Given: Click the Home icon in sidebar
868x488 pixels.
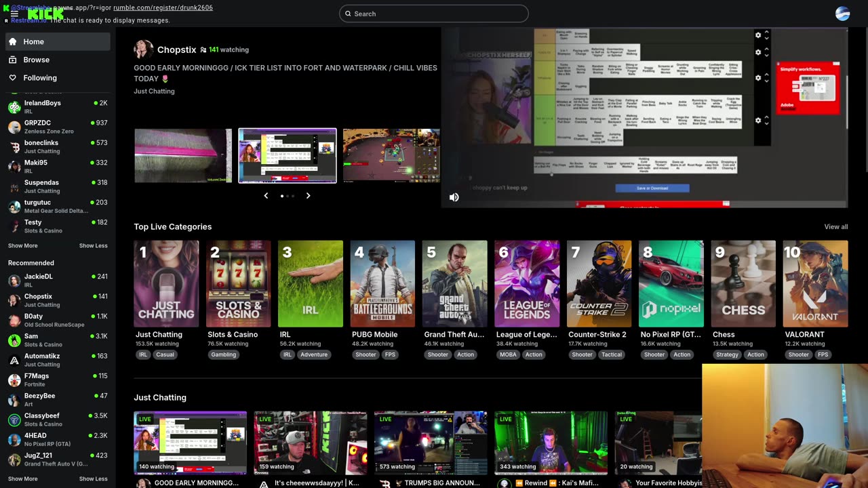Looking at the screenshot, I should tap(13, 41).
